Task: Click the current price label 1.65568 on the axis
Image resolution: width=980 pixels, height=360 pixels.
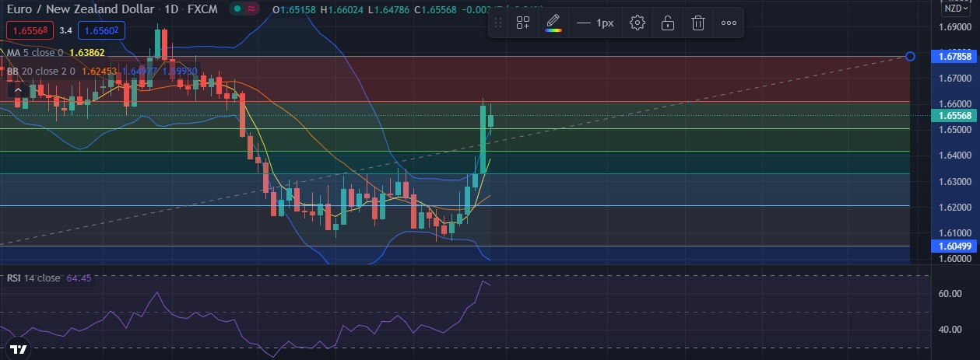Action: 954,115
